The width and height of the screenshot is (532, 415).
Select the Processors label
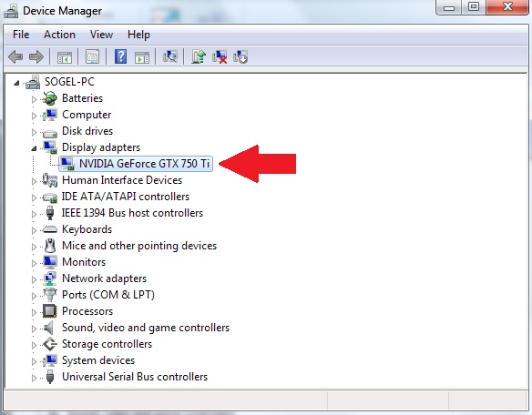(87, 311)
